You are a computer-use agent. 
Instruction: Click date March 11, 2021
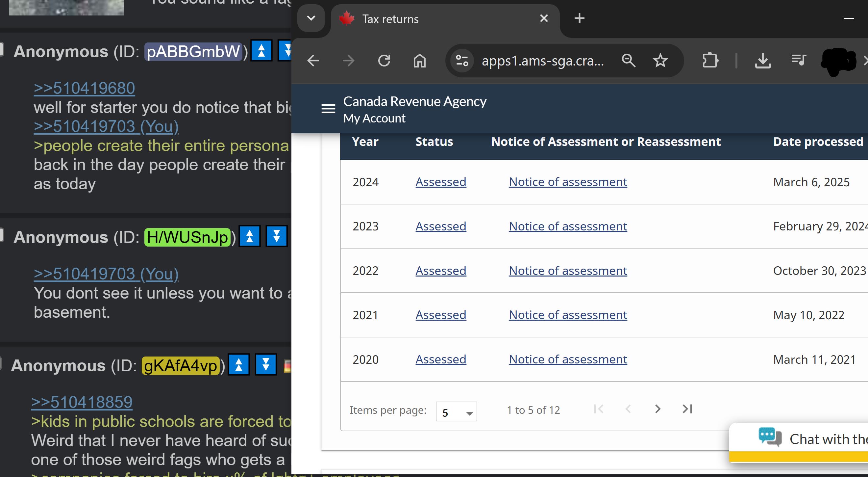click(814, 359)
